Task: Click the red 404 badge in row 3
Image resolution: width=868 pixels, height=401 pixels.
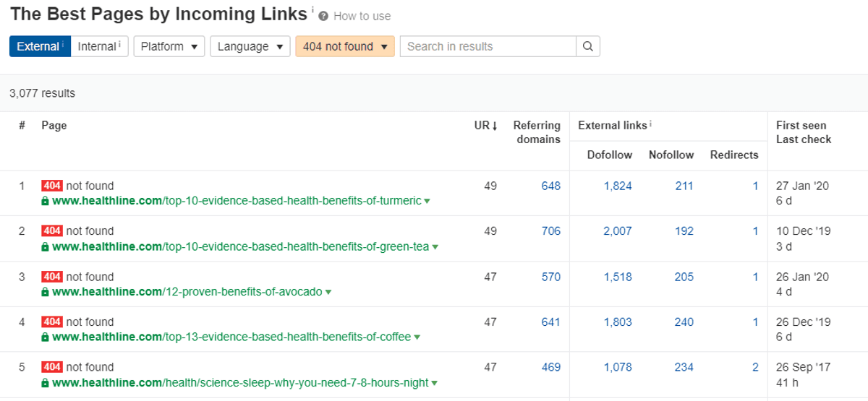Action: (52, 277)
